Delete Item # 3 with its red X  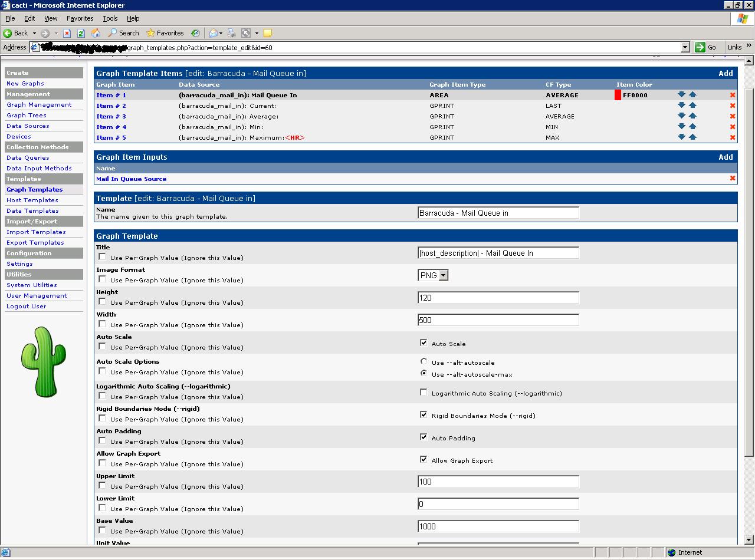733,116
